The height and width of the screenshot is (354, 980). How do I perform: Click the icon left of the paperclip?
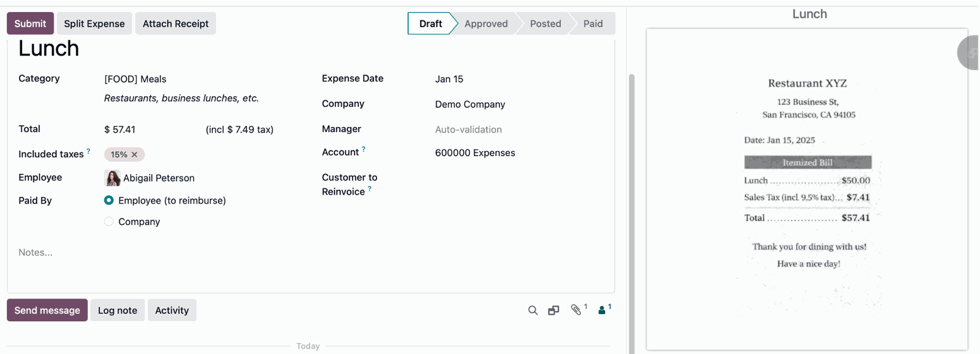click(x=554, y=310)
